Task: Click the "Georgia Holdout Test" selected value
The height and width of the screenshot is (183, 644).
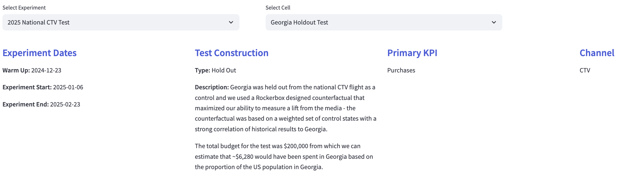Action: pyautogui.click(x=299, y=22)
